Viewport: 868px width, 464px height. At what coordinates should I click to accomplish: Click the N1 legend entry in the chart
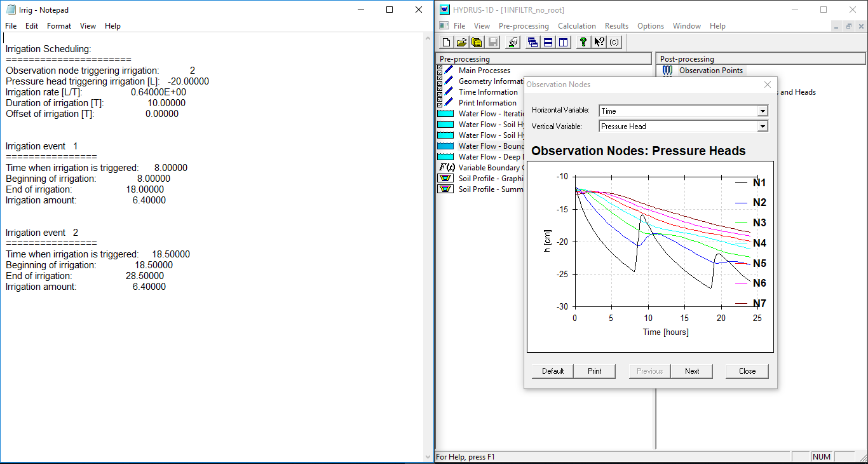point(750,182)
